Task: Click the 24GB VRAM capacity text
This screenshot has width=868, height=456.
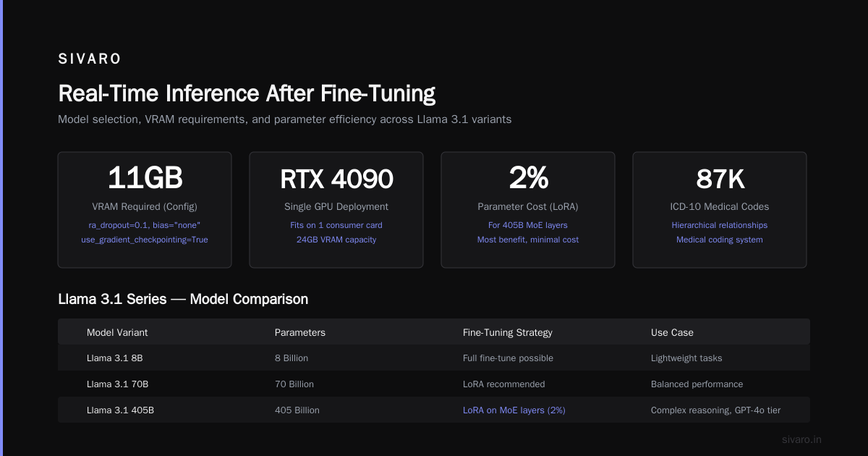Action: (x=336, y=240)
